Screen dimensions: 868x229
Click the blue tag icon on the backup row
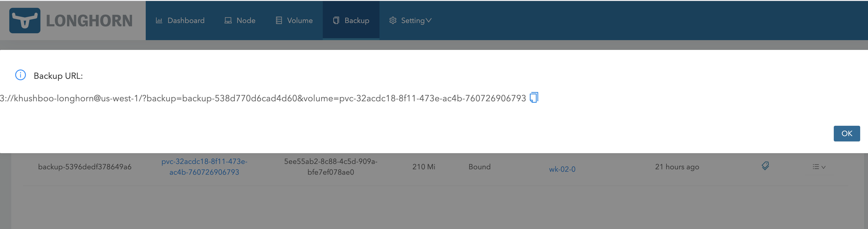(765, 166)
